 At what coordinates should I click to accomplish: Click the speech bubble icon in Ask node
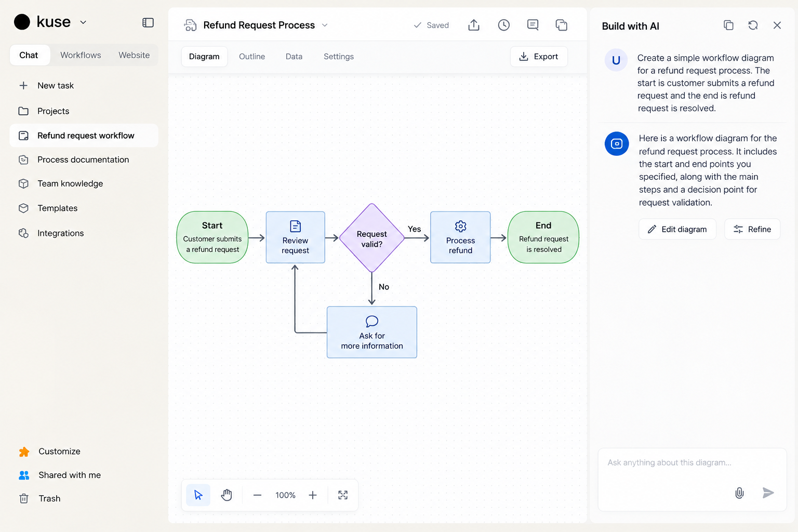point(372,321)
